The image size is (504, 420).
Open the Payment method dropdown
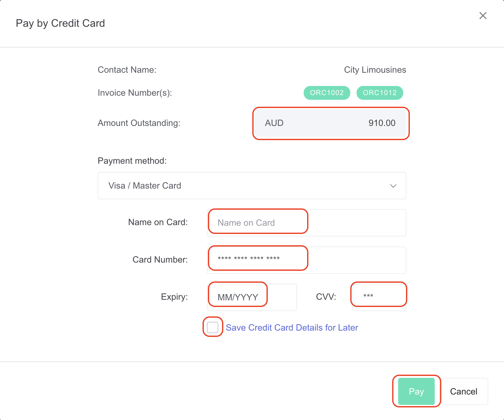[x=252, y=186]
